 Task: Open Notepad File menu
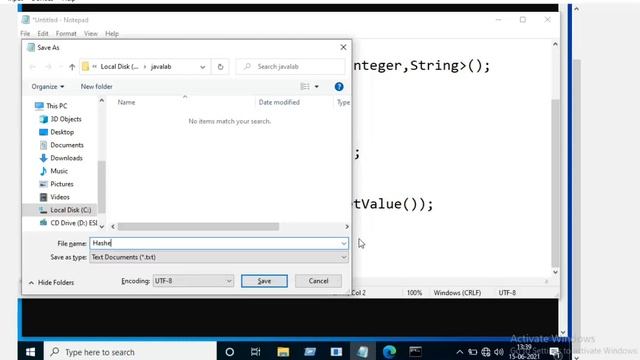coord(25,34)
